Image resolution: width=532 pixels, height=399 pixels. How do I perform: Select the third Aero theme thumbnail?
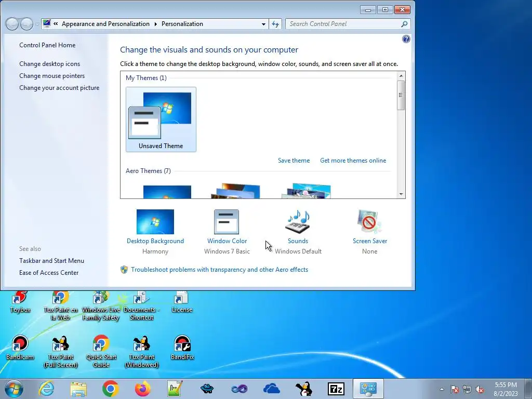tap(306, 191)
